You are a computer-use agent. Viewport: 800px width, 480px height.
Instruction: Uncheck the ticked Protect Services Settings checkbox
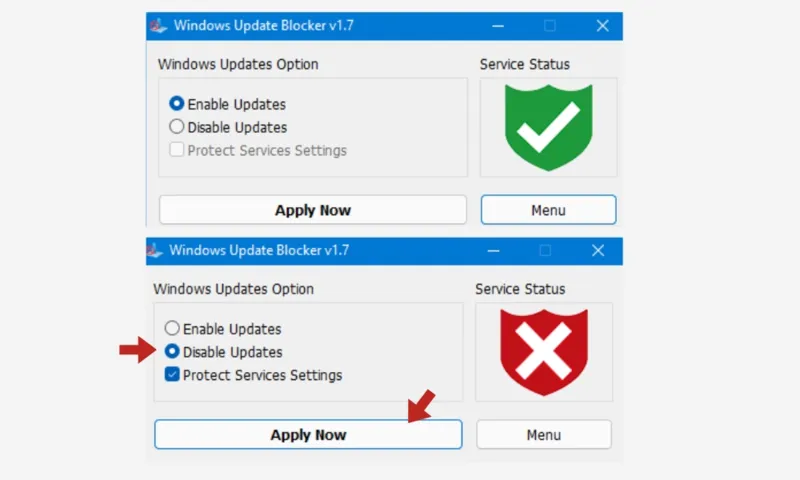click(x=172, y=375)
